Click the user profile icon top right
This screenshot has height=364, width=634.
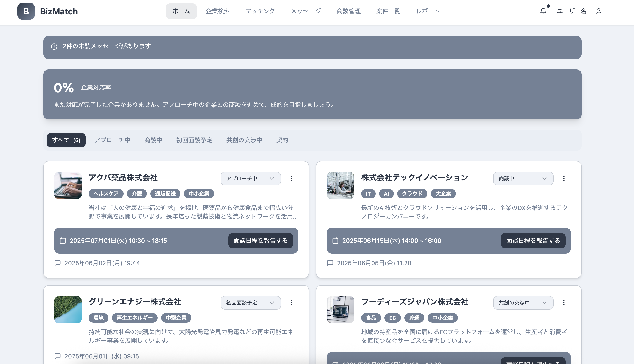(599, 11)
